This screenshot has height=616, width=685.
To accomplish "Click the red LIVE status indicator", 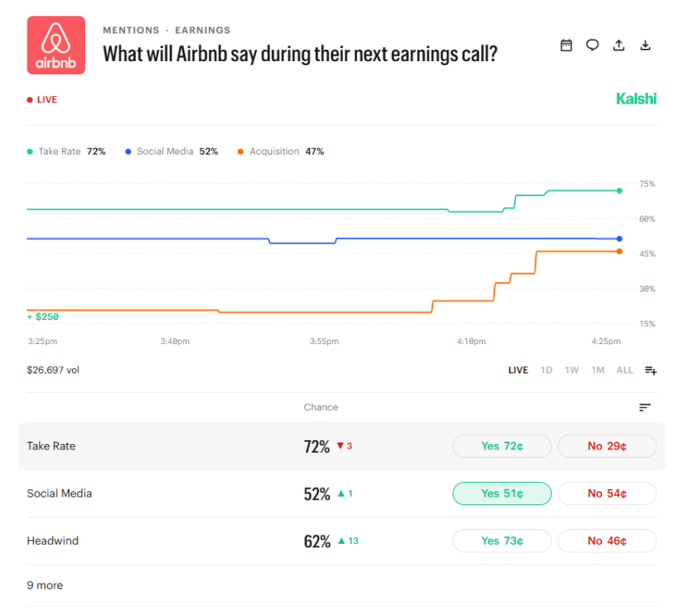I will (x=42, y=100).
